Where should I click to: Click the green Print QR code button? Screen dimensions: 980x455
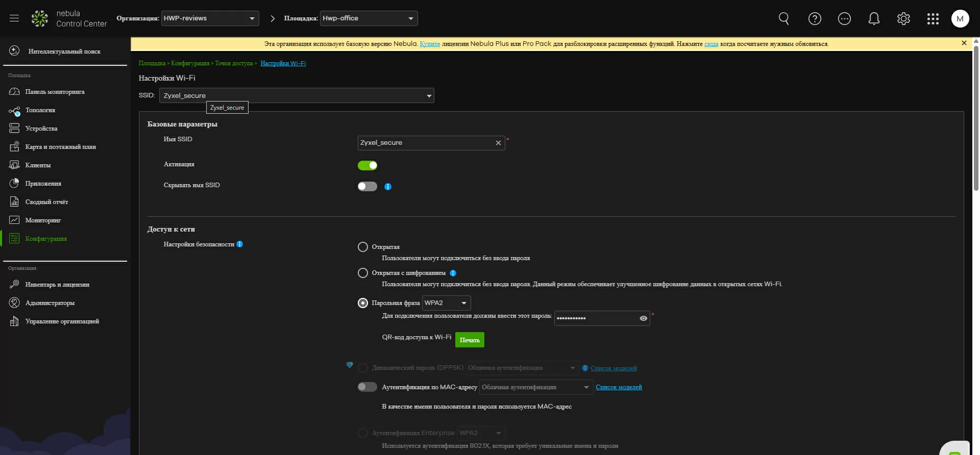pyautogui.click(x=470, y=340)
